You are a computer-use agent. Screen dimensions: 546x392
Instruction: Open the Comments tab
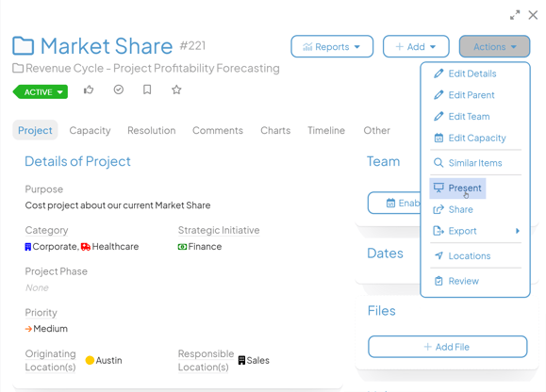(x=218, y=130)
